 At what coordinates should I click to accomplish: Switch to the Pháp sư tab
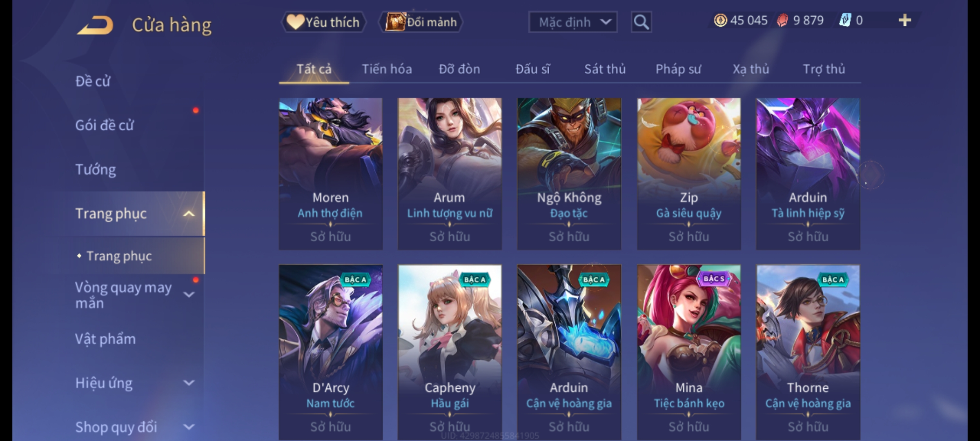(x=678, y=69)
